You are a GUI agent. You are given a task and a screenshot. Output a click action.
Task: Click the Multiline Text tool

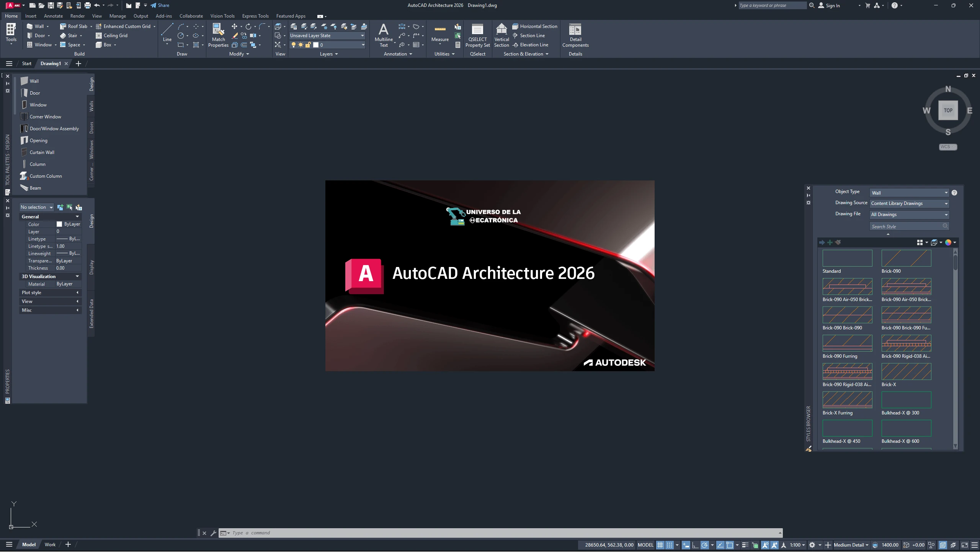click(384, 35)
